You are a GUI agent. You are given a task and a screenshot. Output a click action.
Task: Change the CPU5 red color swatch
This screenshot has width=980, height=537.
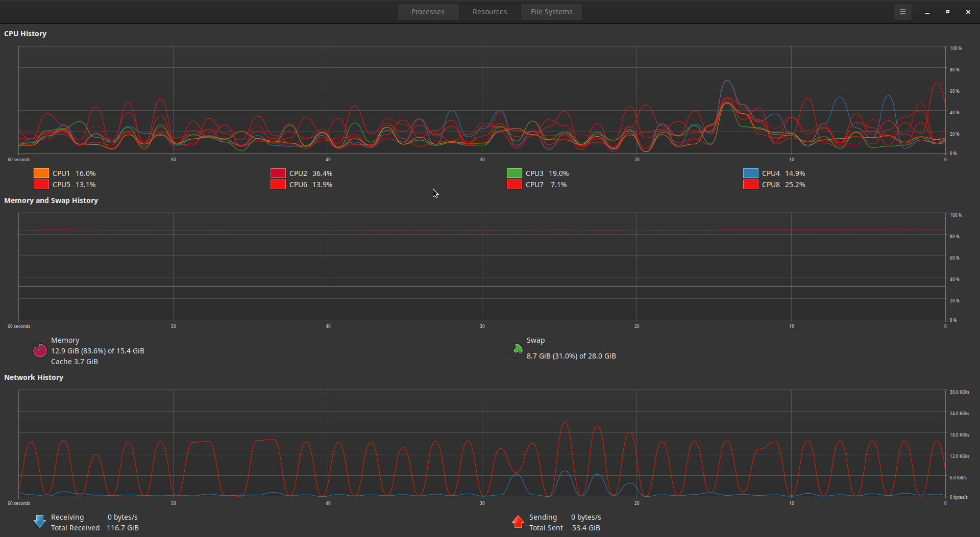41,185
